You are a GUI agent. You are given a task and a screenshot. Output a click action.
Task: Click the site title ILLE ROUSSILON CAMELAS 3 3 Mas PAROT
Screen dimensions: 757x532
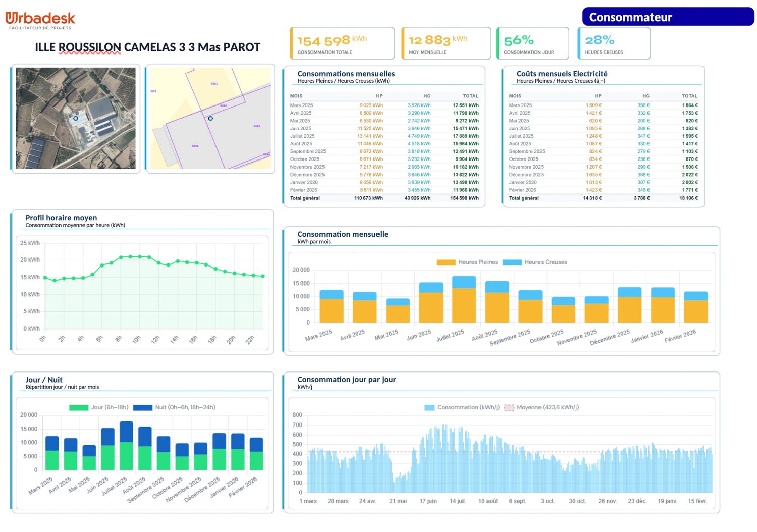click(147, 47)
